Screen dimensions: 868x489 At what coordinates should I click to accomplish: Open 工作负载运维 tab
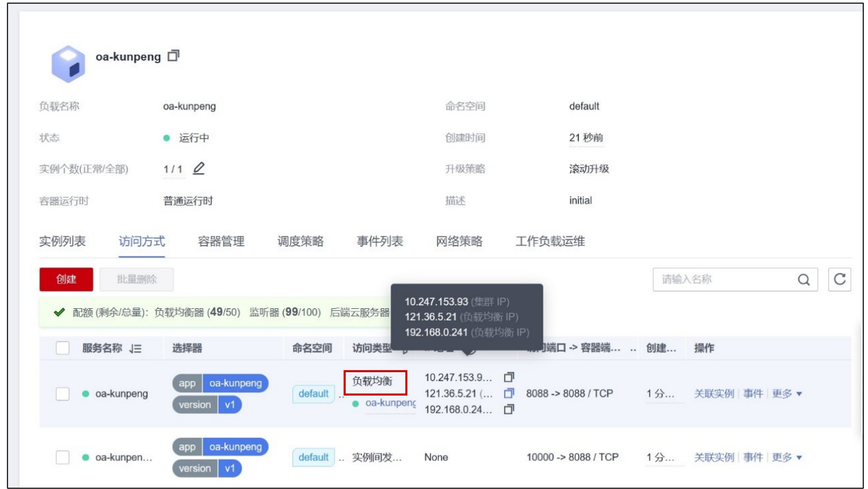tap(550, 241)
